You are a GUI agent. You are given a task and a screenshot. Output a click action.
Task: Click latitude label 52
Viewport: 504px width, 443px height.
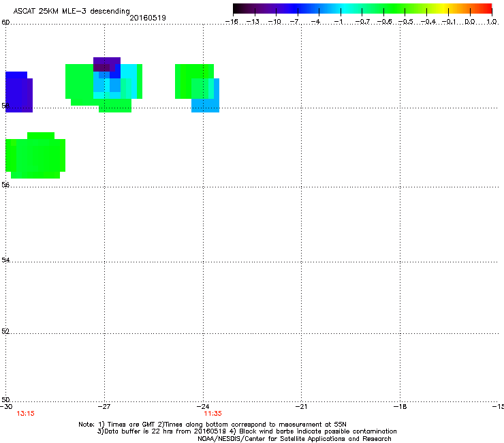point(5,331)
